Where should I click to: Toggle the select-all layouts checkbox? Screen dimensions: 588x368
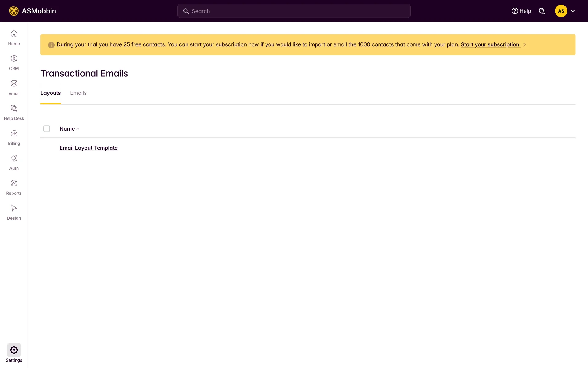click(x=47, y=129)
